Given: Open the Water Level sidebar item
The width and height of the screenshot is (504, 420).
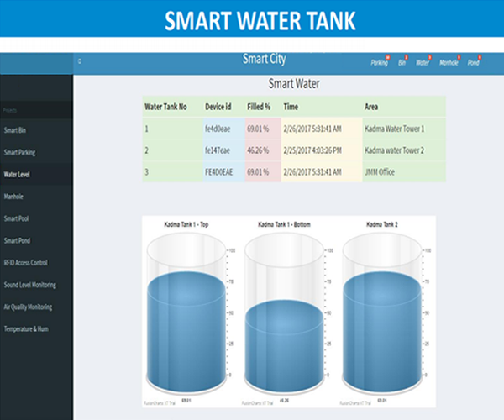Looking at the screenshot, I should click(18, 174).
